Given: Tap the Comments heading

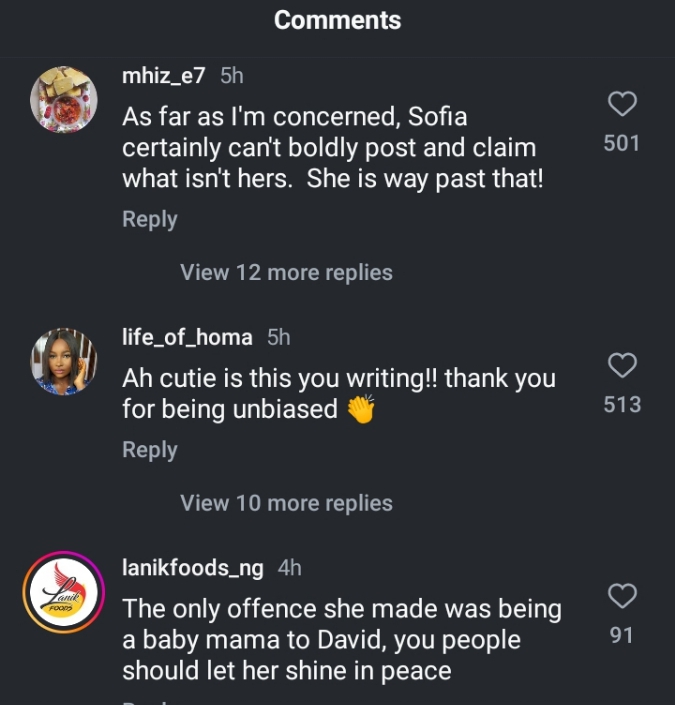Looking at the screenshot, I should tap(337, 20).
